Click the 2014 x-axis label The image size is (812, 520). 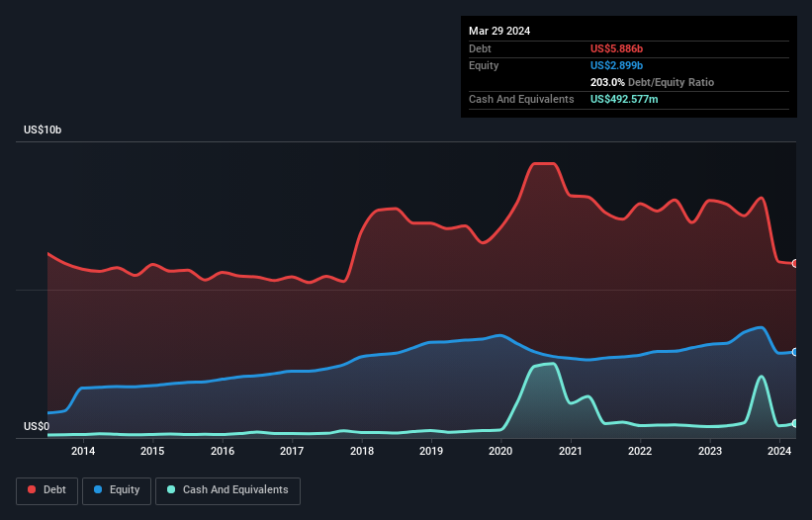pyautogui.click(x=83, y=451)
